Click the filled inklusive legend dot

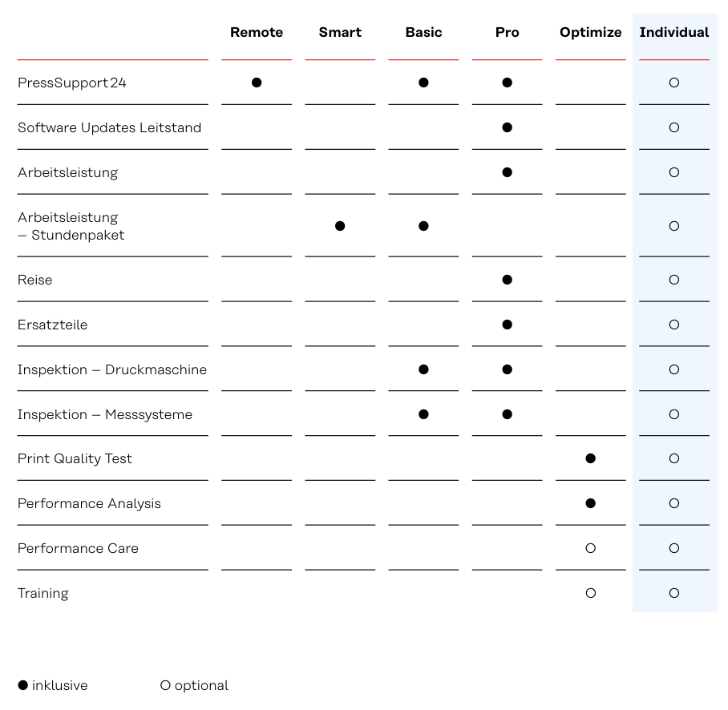[22, 685]
